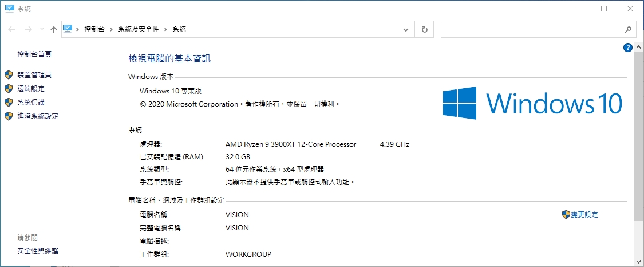
Task: Maximize the 系統 window
Action: (604, 9)
